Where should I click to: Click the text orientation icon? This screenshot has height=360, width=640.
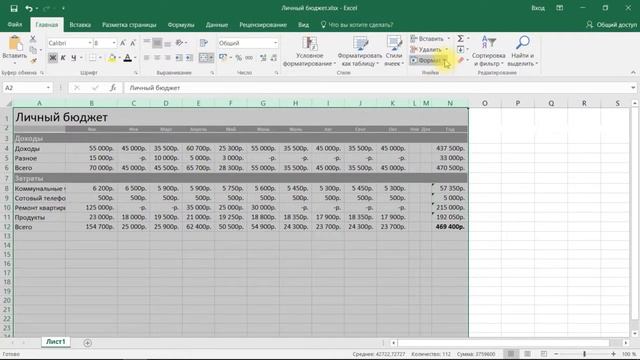pos(179,43)
